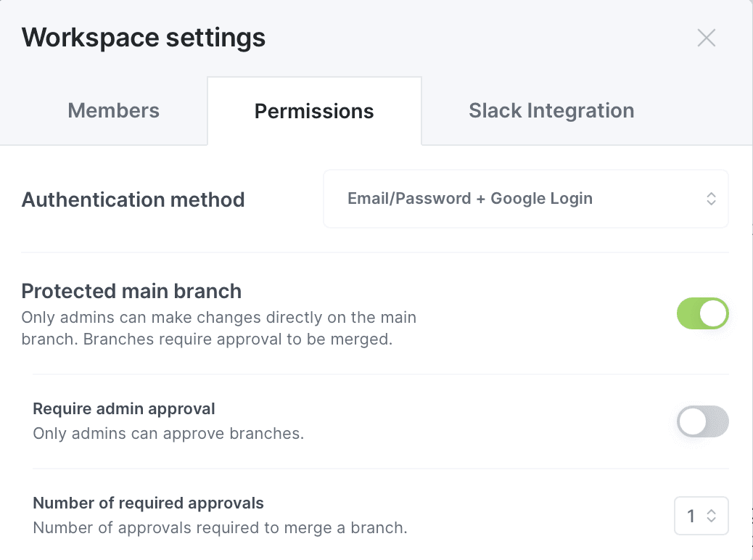The height and width of the screenshot is (560, 753).
Task: Click the "Only admins can approve branches" description
Action: (x=168, y=434)
